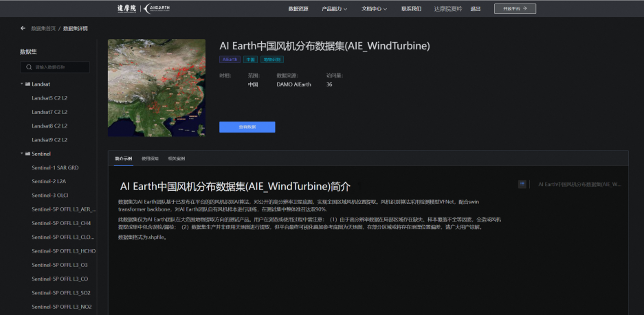This screenshot has height=315, width=644.
Task: Click the magnifier icon in dataset search
Action: coord(29,67)
